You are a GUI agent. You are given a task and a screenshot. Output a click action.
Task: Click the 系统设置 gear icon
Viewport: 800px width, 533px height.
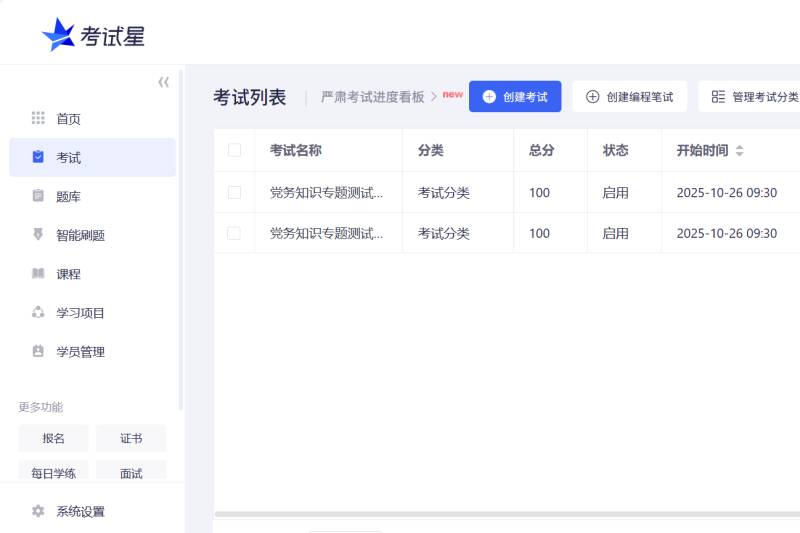[x=38, y=511]
